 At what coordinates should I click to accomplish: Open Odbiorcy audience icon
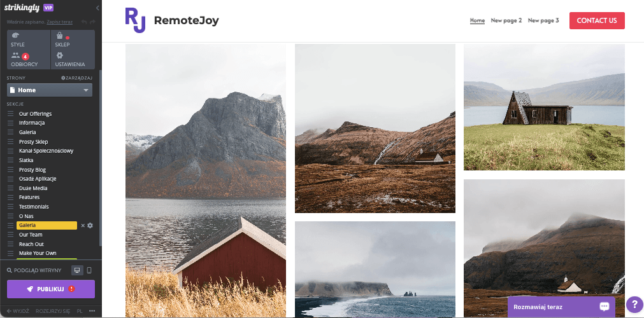16,55
